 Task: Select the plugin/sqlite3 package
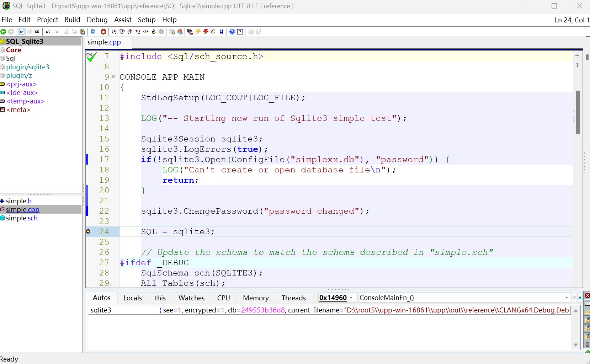[27, 67]
